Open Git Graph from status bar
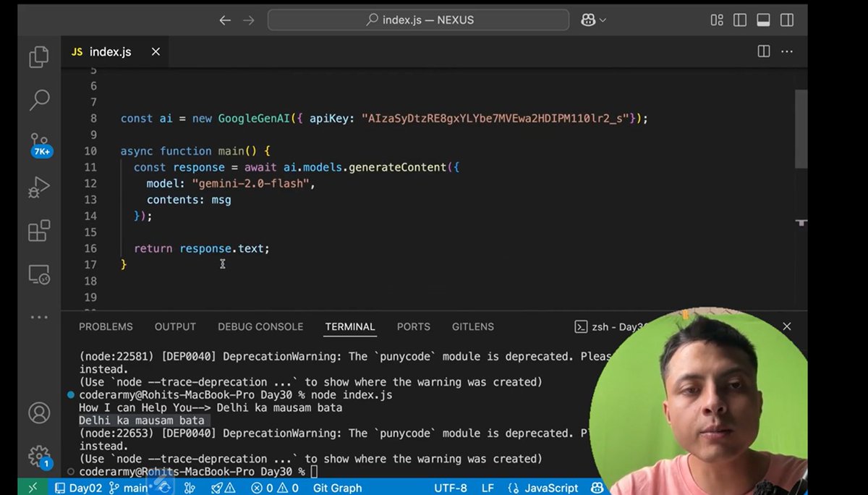 337,488
